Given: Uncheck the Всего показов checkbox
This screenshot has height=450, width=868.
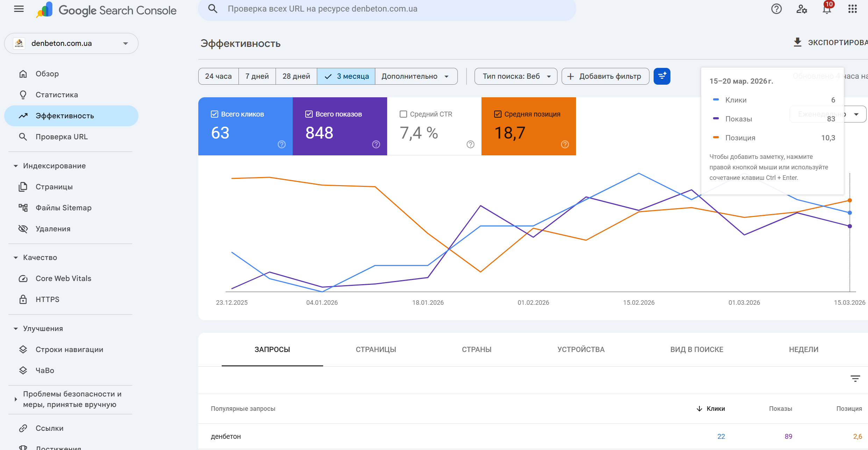Looking at the screenshot, I should [309, 114].
